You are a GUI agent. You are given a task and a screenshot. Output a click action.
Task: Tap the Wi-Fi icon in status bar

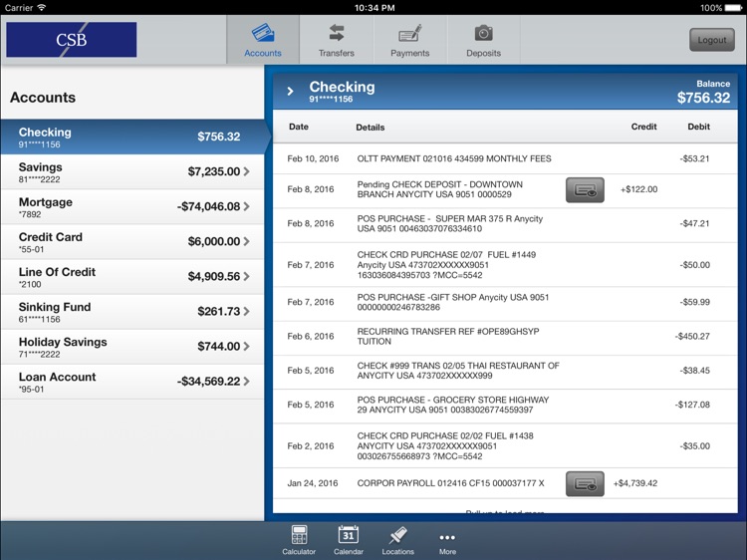pos(42,7)
